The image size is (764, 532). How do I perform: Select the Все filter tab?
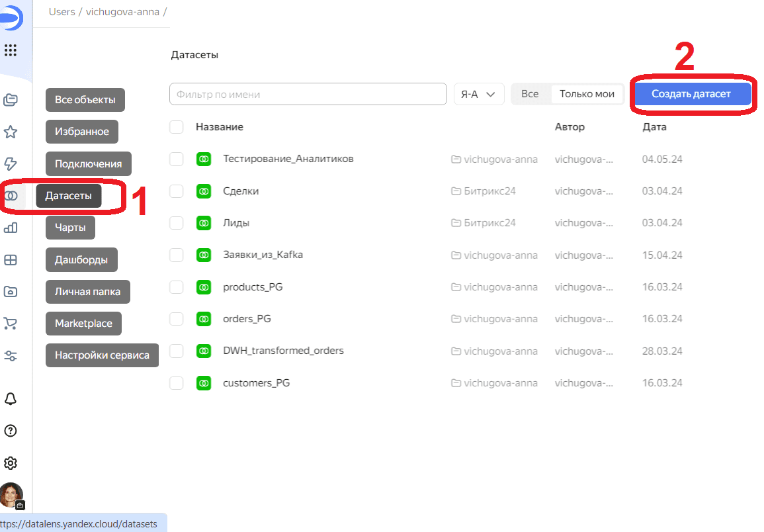click(x=530, y=94)
